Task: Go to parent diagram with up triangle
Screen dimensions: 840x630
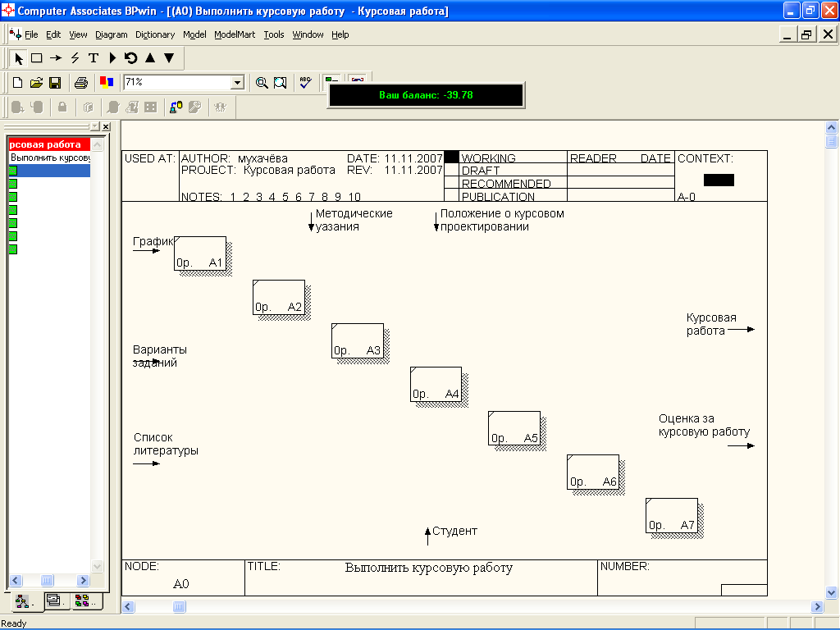Action: pyautogui.click(x=150, y=58)
